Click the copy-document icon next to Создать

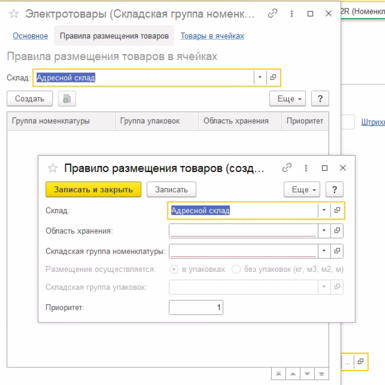[67, 99]
